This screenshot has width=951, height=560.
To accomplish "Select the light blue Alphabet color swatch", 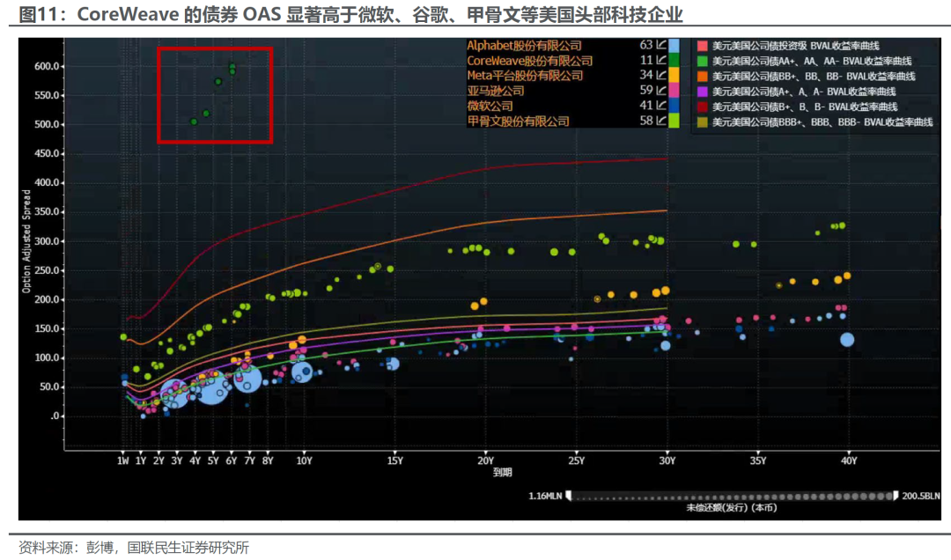I will pos(674,45).
